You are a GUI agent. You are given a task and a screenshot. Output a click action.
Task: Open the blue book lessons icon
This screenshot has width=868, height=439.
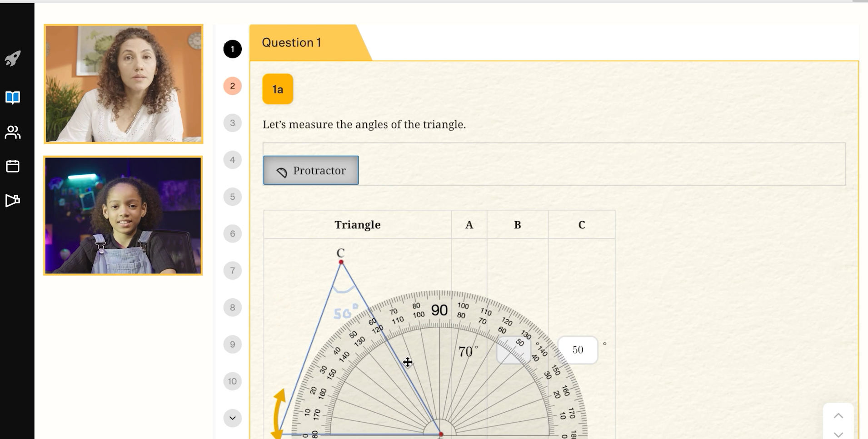tap(13, 97)
